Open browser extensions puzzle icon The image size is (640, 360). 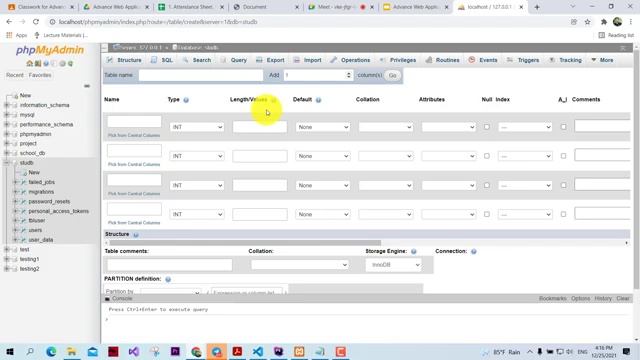(604, 22)
